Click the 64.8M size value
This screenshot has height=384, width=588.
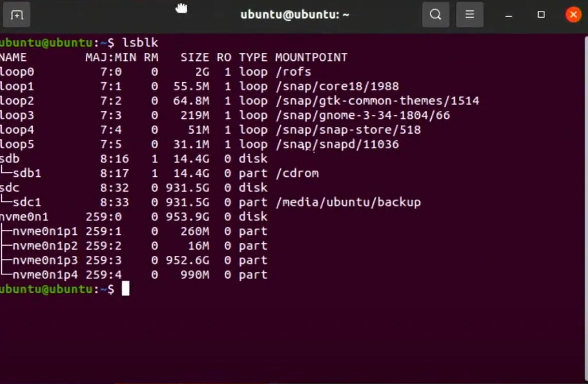click(191, 101)
